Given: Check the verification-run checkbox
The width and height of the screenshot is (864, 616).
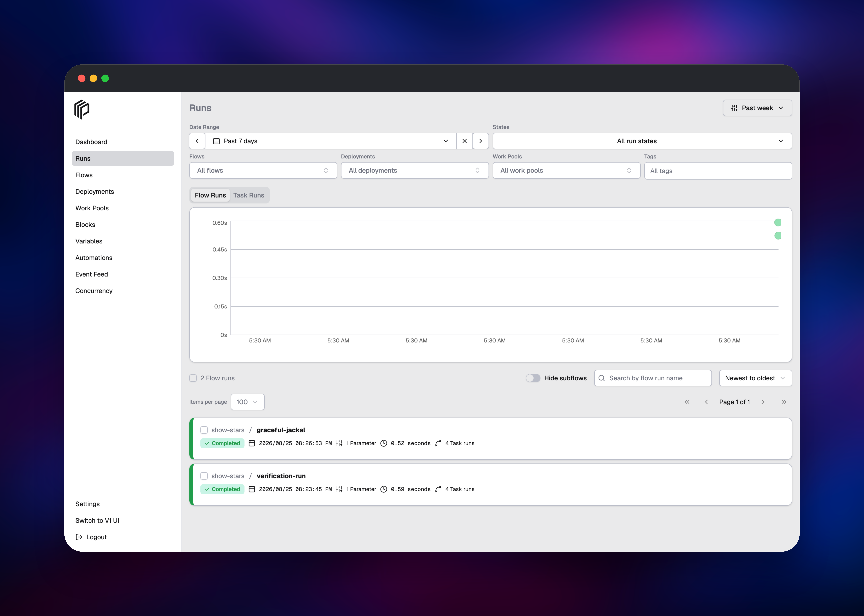Looking at the screenshot, I should (x=204, y=476).
